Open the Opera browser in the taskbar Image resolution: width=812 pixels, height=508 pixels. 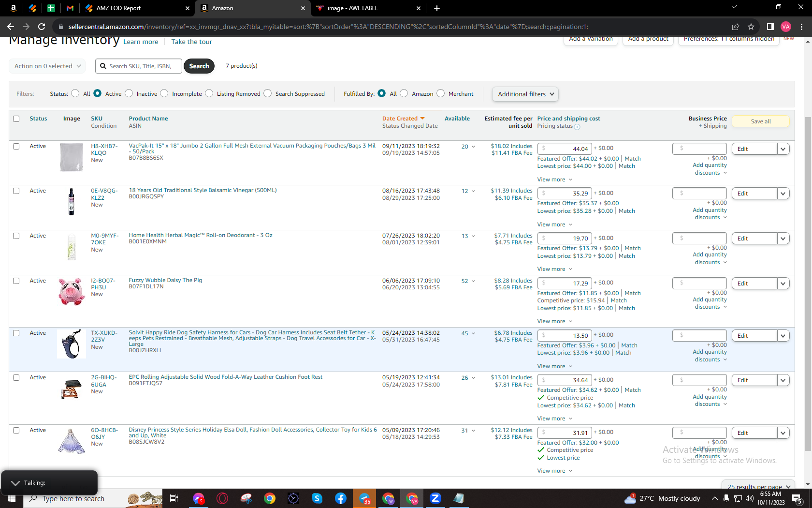pyautogui.click(x=222, y=498)
